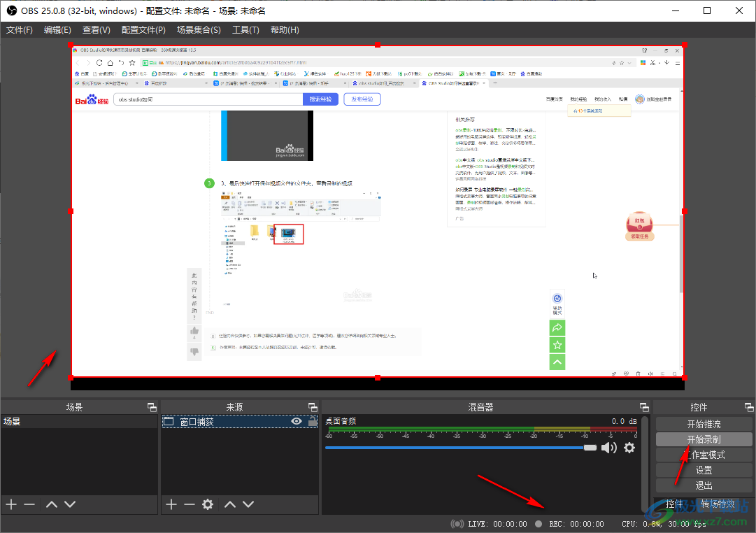
Task: Click the captured browser preview canvas
Action: click(378, 211)
